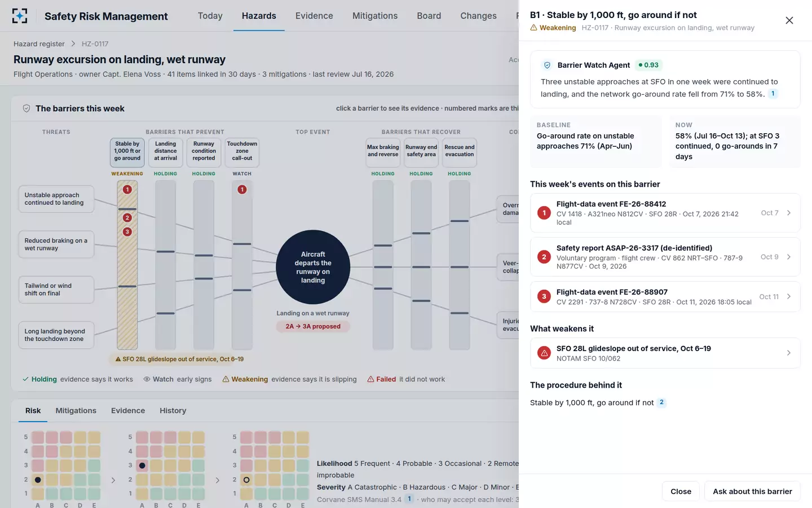Select the Max braking and reverse barrier box
This screenshot has width=812, height=508.
click(383, 152)
